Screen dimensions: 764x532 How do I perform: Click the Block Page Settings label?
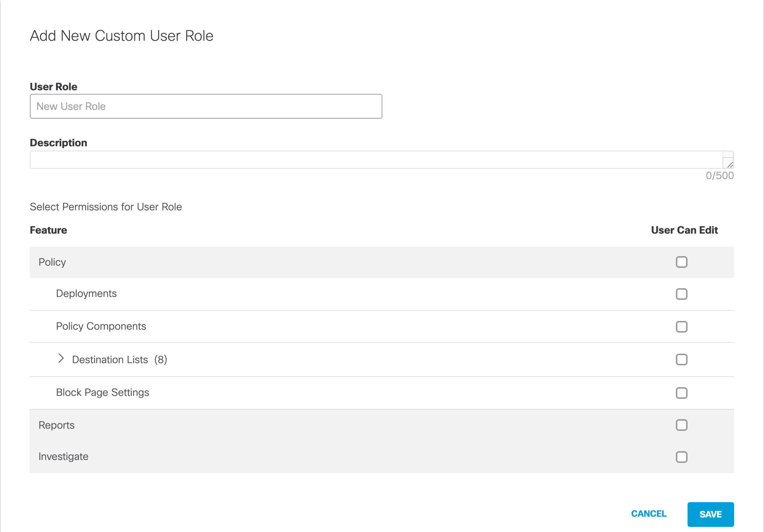pos(103,393)
